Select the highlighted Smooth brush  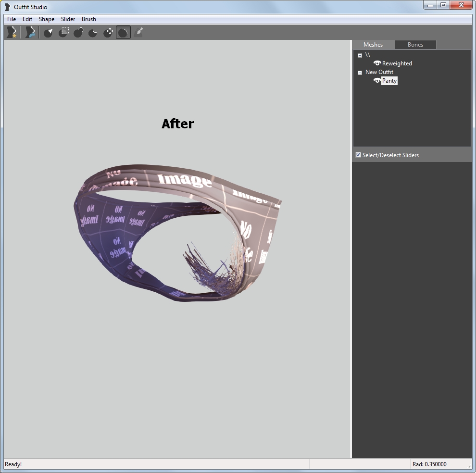[x=123, y=32]
